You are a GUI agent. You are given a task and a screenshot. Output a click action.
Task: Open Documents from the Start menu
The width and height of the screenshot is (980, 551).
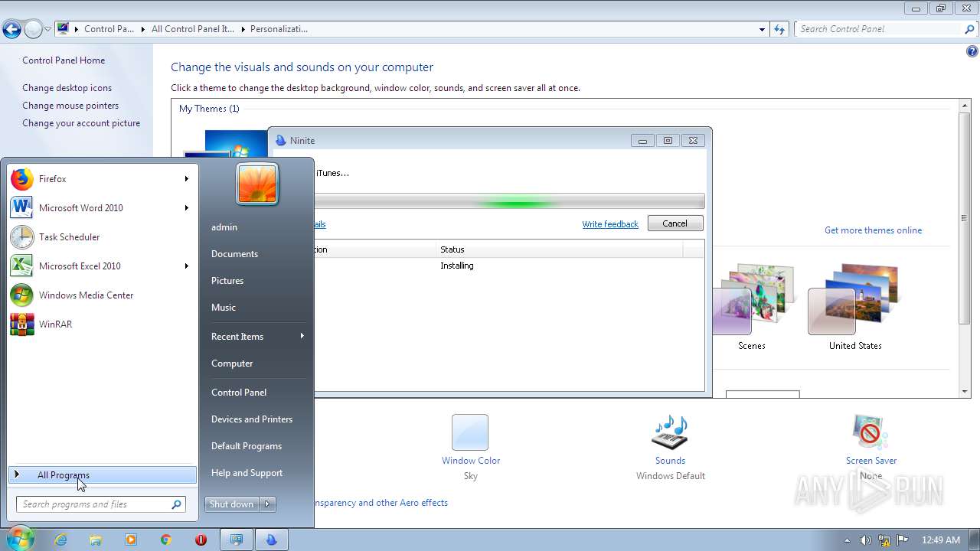pos(257,254)
